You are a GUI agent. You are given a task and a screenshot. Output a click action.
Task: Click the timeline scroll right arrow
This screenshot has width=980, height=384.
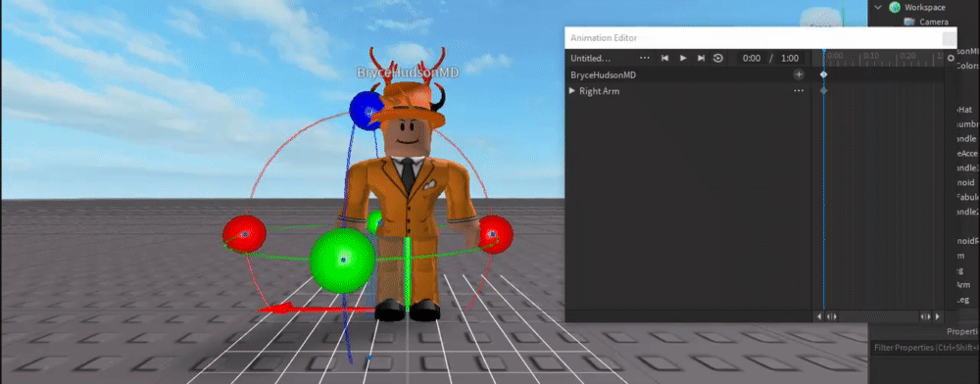coord(938,316)
